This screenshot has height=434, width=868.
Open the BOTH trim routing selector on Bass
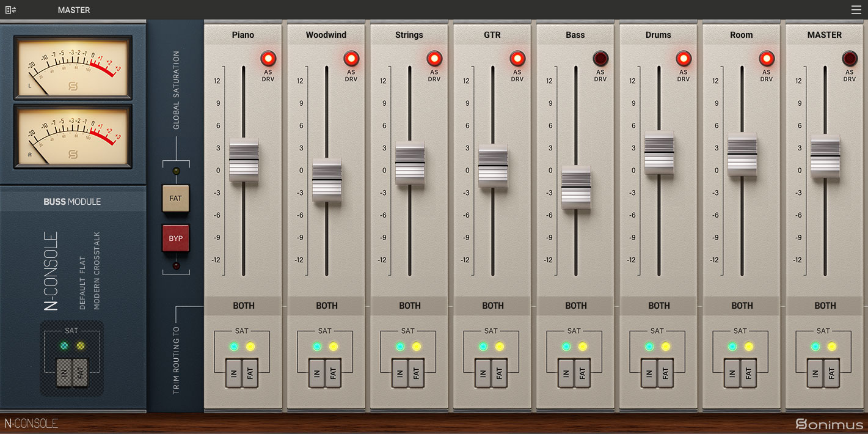[x=576, y=306]
